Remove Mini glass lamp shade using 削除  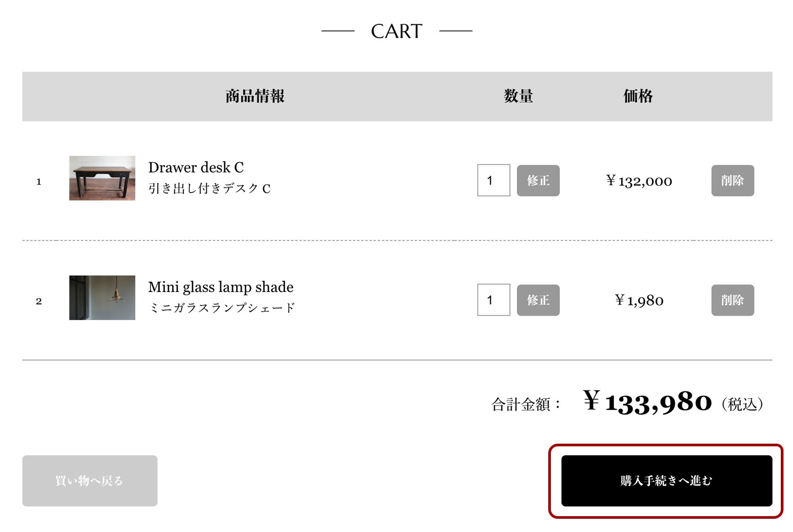(x=732, y=300)
